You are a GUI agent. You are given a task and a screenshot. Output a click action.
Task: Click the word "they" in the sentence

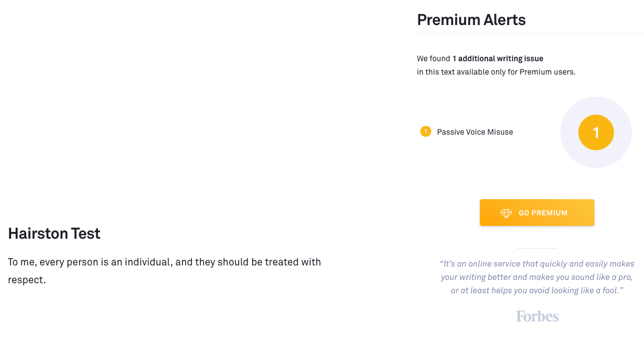point(205,262)
